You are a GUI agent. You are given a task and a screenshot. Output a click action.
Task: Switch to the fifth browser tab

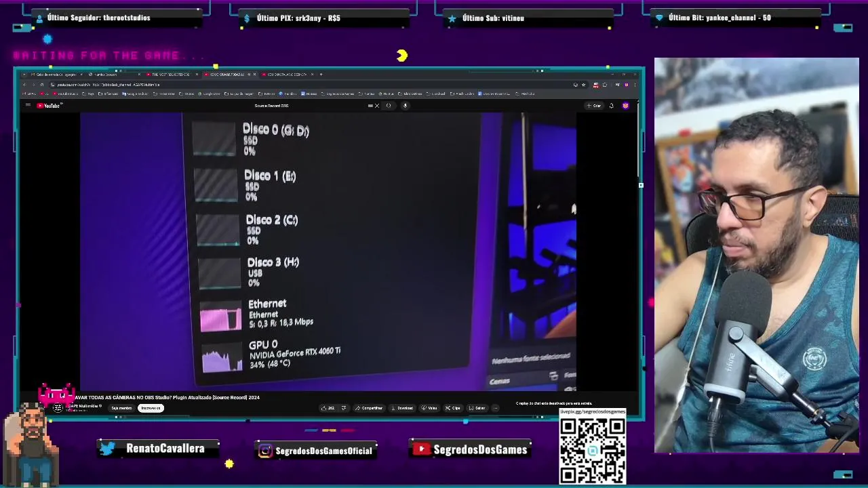tap(288, 74)
